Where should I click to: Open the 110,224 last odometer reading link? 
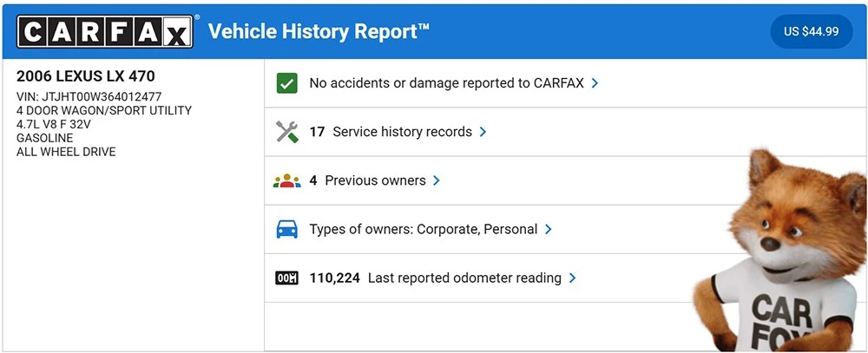tap(435, 278)
